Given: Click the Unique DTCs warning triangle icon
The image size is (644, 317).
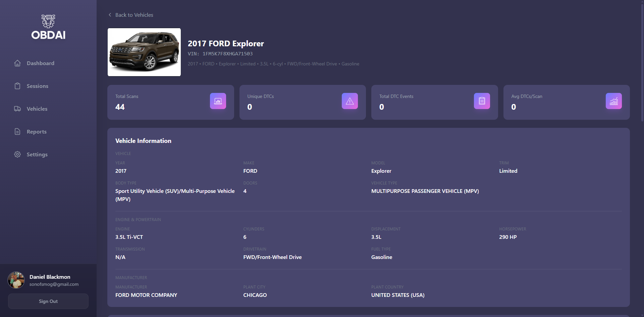Looking at the screenshot, I should [350, 101].
